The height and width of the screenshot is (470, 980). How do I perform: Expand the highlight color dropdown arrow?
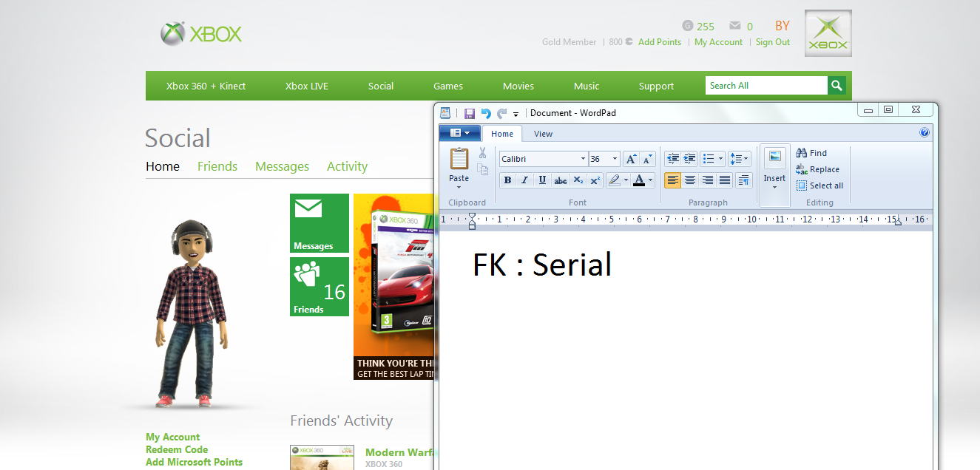pos(626,180)
